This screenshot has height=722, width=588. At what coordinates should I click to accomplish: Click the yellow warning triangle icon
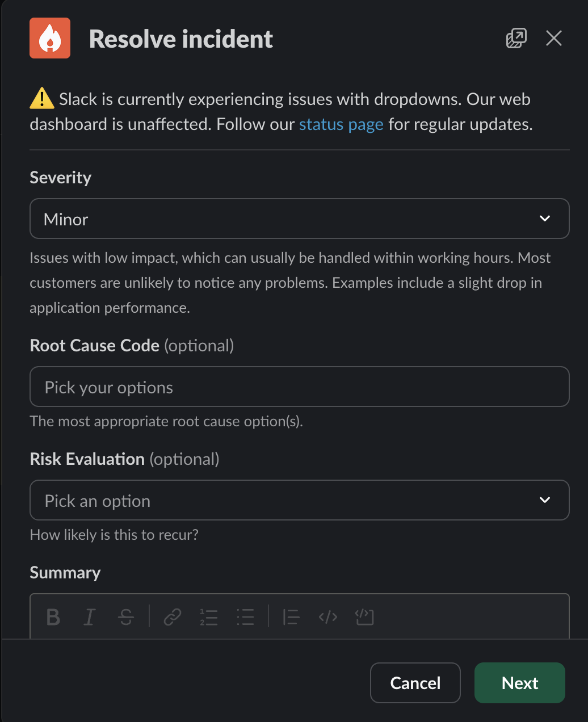[42, 99]
